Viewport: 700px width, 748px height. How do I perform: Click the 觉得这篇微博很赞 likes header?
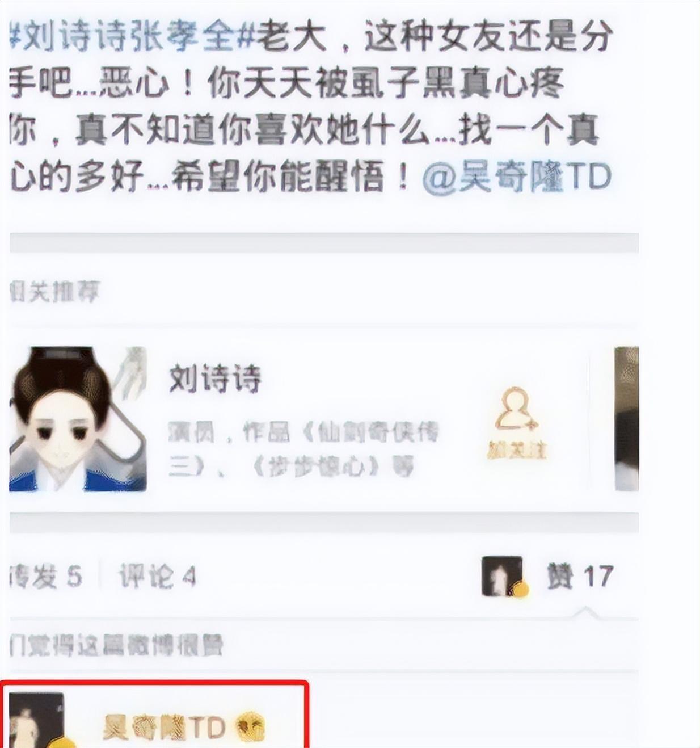(x=116, y=645)
